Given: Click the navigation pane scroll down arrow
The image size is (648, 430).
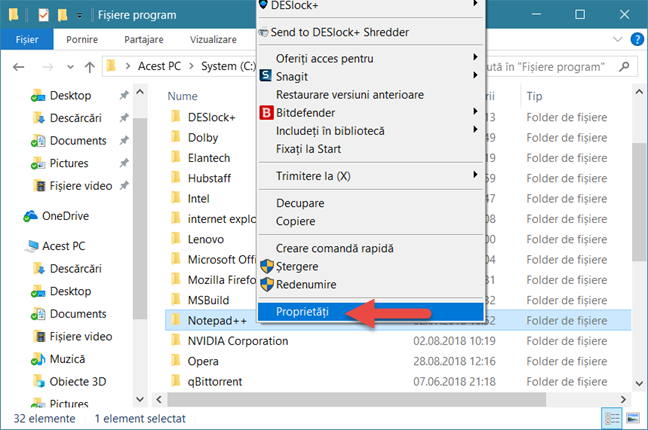Looking at the screenshot, I should [x=140, y=399].
